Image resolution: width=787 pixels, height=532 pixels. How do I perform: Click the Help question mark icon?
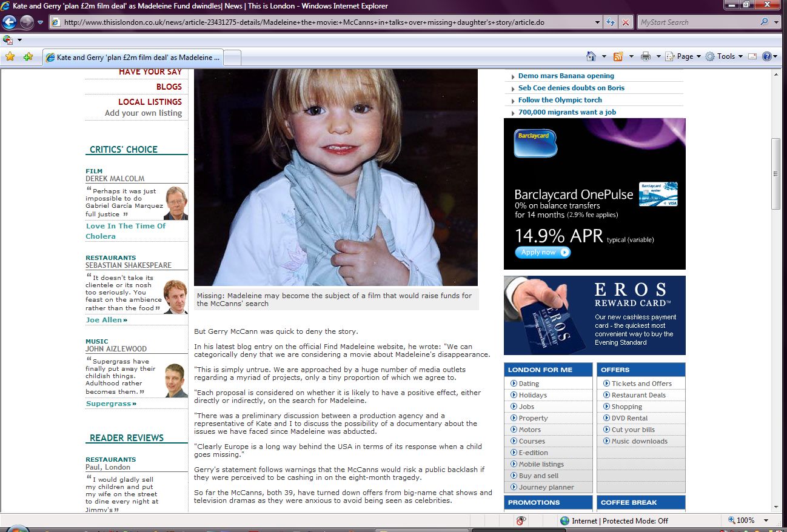pos(767,56)
